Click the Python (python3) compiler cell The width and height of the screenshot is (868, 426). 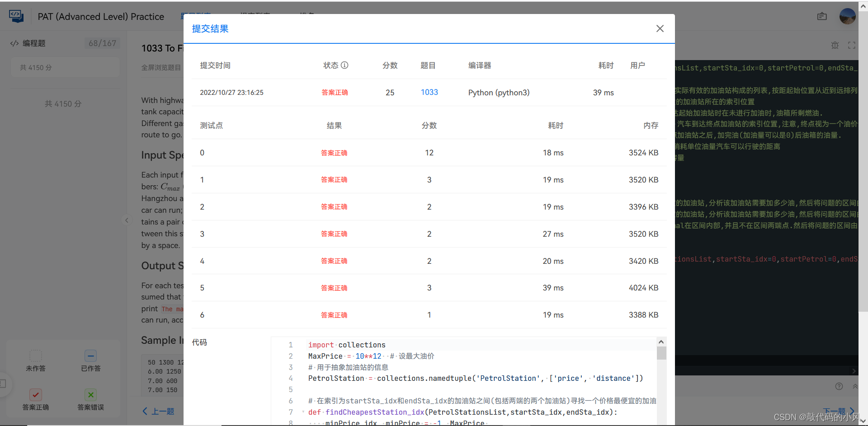click(499, 93)
